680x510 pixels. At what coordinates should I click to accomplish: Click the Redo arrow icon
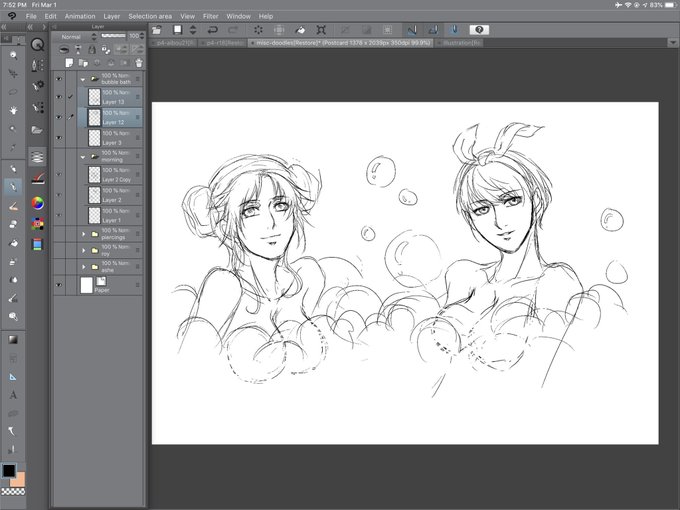233,30
